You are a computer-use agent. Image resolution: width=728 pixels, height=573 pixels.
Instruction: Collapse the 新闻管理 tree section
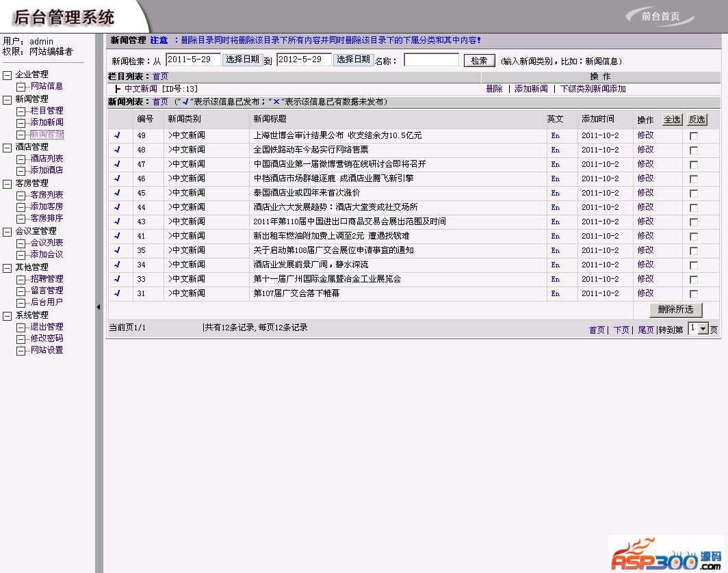8,100
